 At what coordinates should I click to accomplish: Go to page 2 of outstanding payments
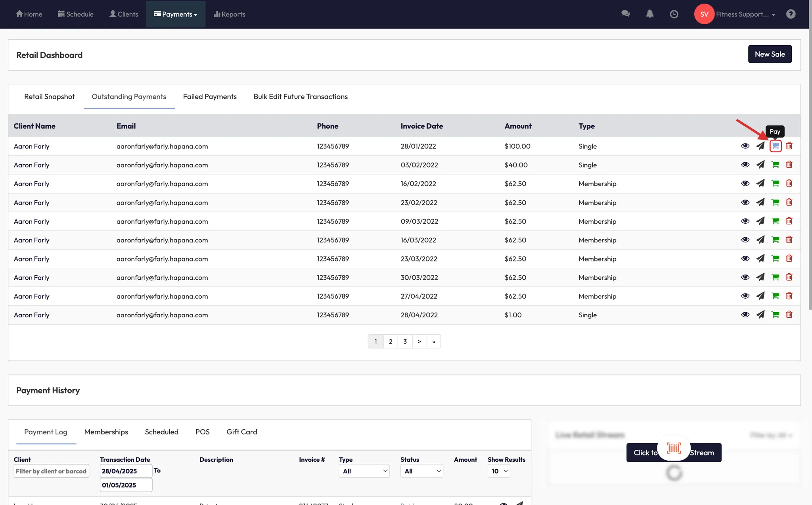(390, 342)
